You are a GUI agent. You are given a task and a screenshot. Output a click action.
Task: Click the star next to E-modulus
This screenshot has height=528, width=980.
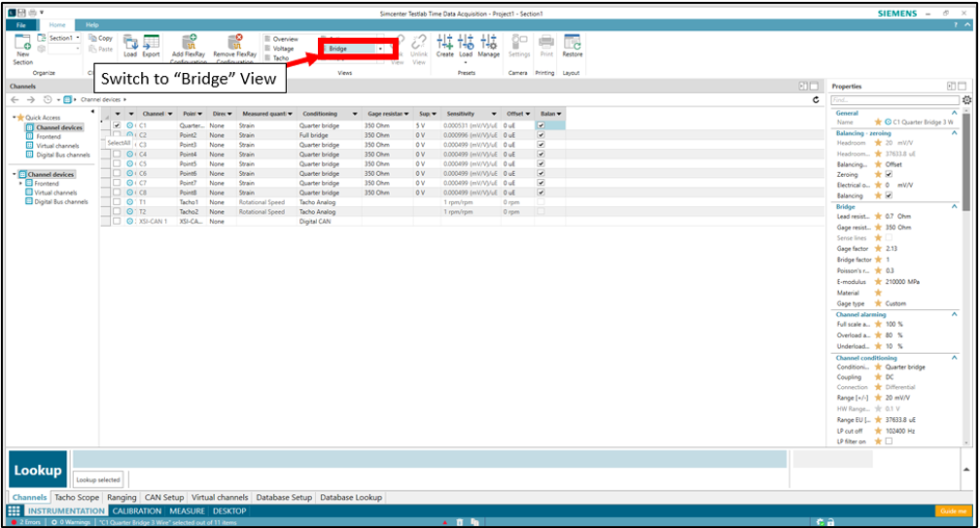(x=878, y=282)
